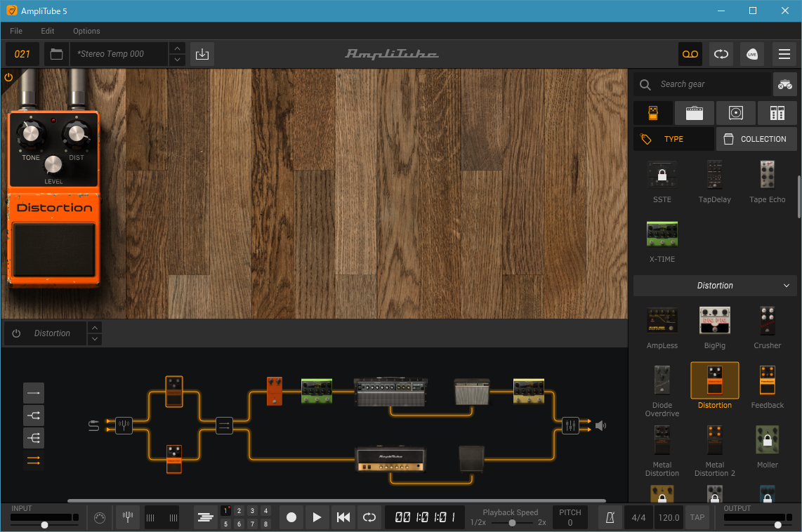Step to the previous preset with up arrow
802x532 pixels.
[x=177, y=48]
